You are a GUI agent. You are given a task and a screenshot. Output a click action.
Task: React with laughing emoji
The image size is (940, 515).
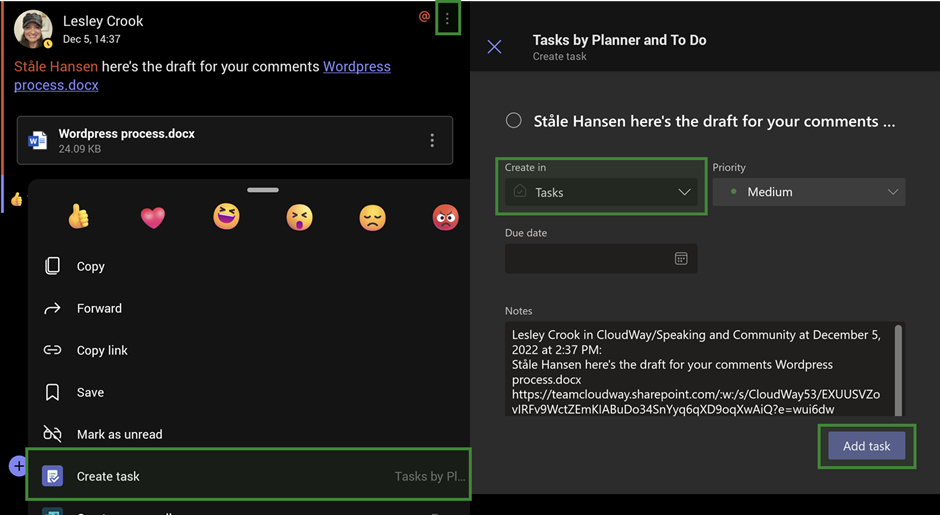pos(227,217)
